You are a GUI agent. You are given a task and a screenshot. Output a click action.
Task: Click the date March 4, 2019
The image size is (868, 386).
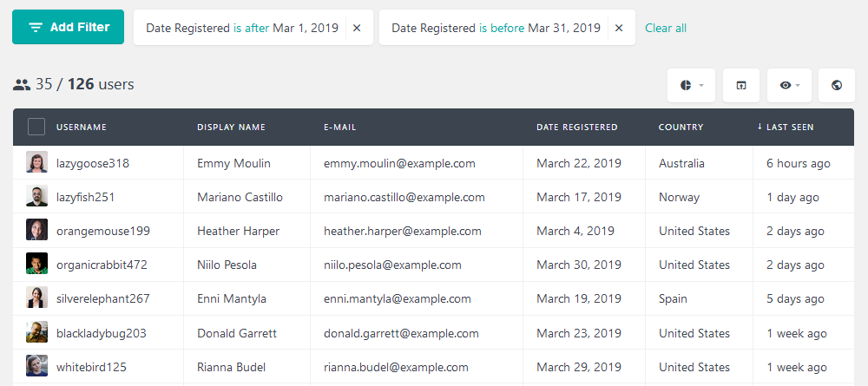point(575,231)
